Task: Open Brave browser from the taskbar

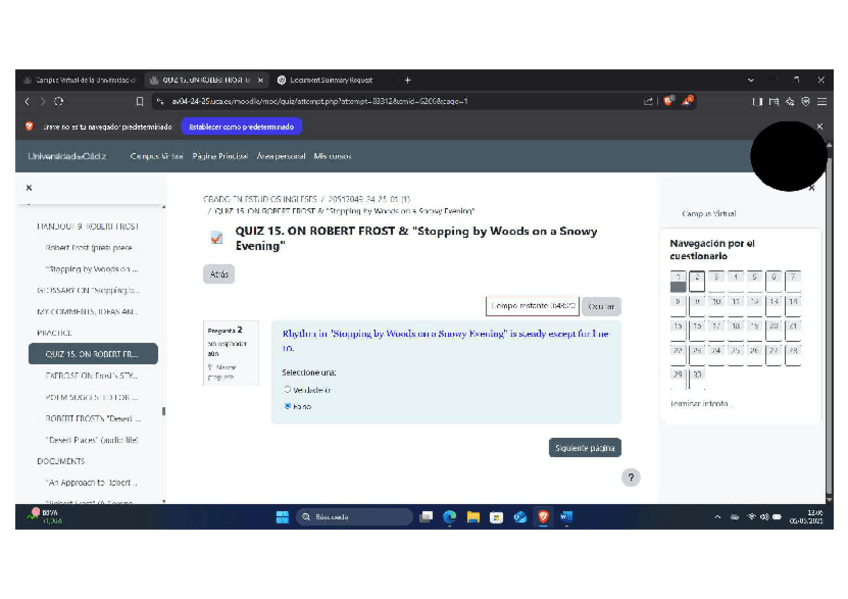Action: (544, 517)
